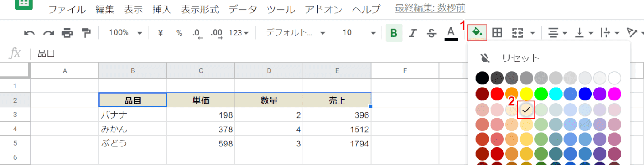644x165 pixels.
Task: Select the 売上 header cell
Action: tap(337, 100)
